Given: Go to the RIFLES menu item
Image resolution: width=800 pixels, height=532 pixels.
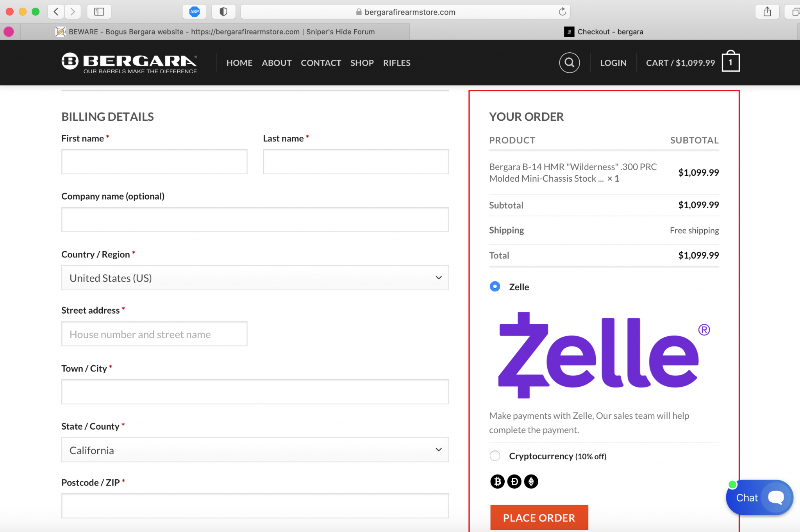Looking at the screenshot, I should point(396,63).
